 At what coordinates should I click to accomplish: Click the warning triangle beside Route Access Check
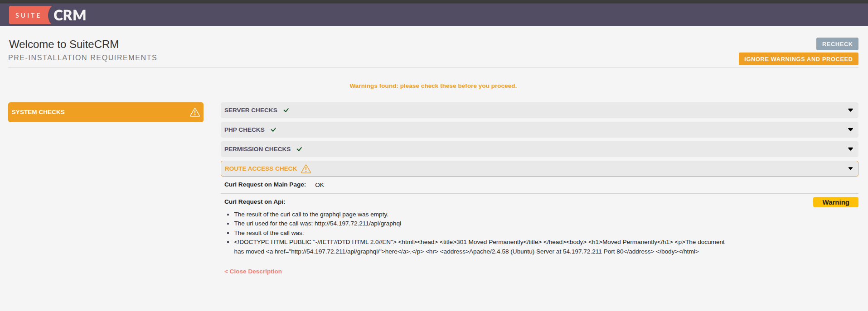pos(306,169)
